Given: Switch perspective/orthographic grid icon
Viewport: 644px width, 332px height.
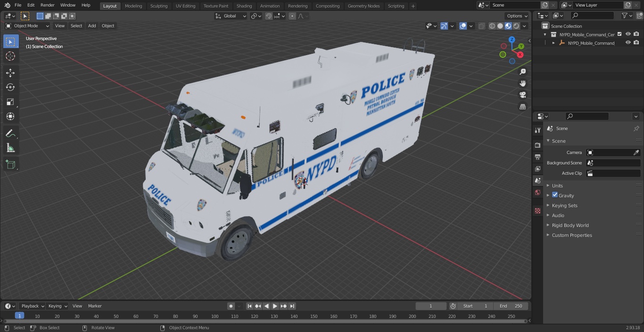Looking at the screenshot, I should 523,107.
